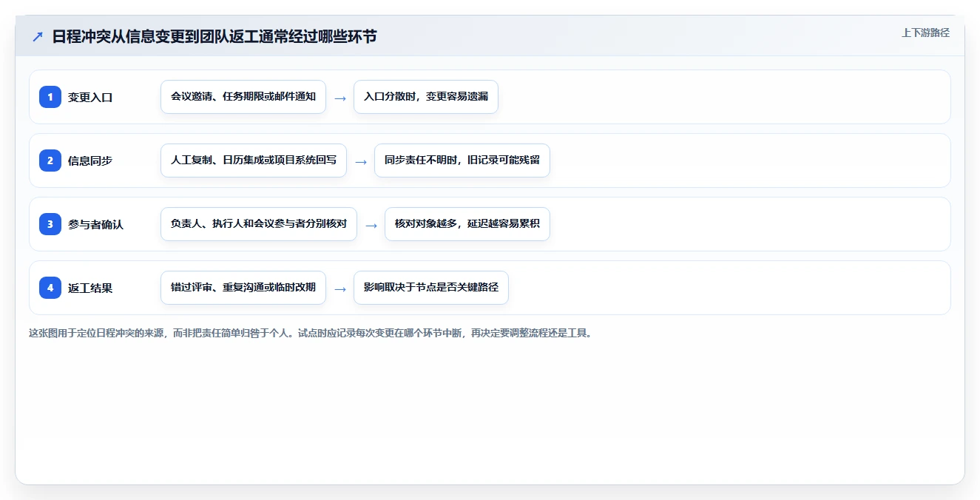
Task: Click the 同步责任不明时，旧记录可能残留 chip
Action: [462, 161]
